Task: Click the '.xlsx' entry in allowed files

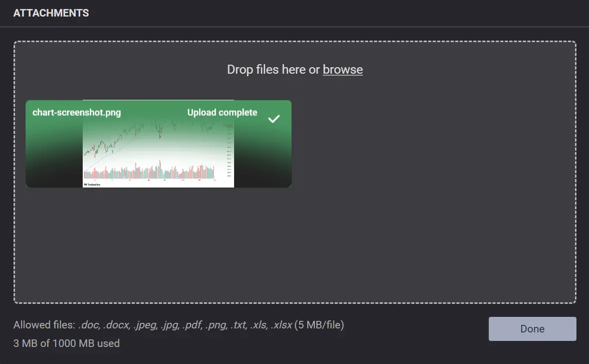Action: click(x=281, y=325)
